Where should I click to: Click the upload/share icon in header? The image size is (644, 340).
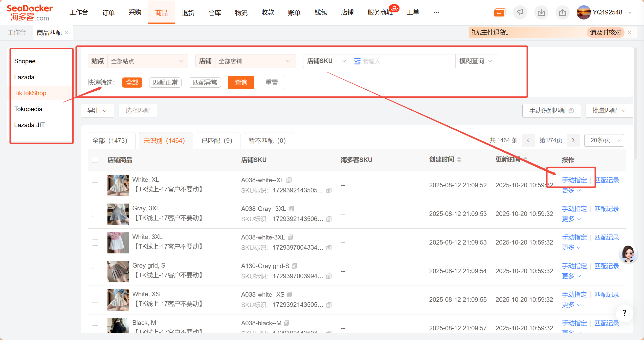tap(562, 12)
